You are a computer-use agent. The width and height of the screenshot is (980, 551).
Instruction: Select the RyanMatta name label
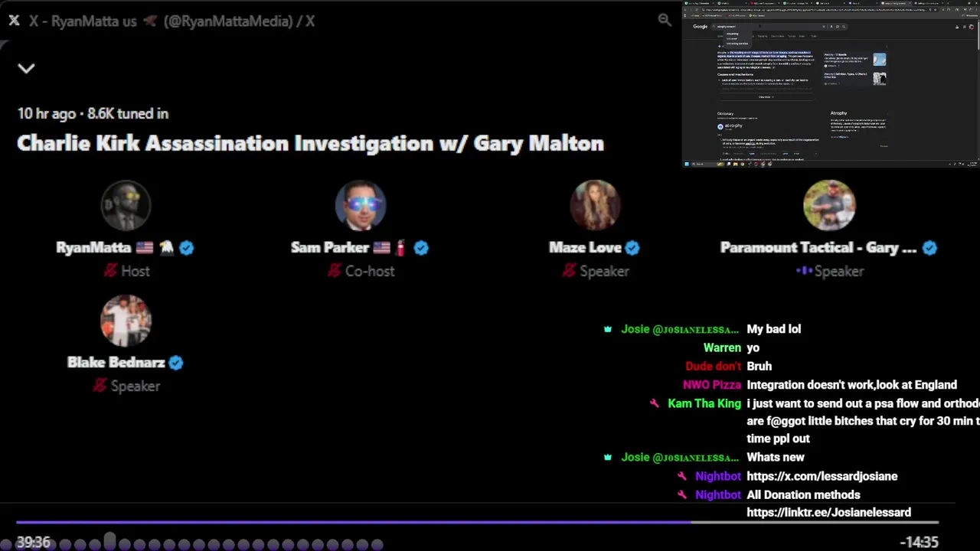(x=93, y=248)
